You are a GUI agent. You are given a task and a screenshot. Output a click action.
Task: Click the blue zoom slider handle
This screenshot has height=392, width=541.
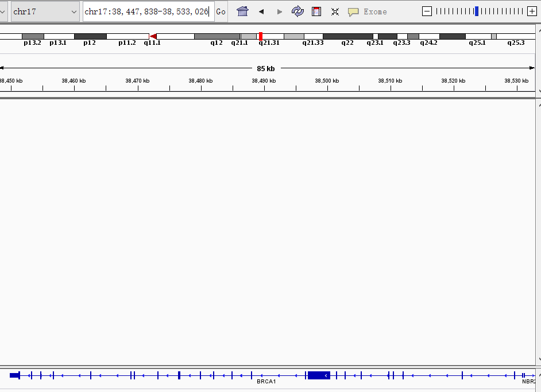pos(476,11)
